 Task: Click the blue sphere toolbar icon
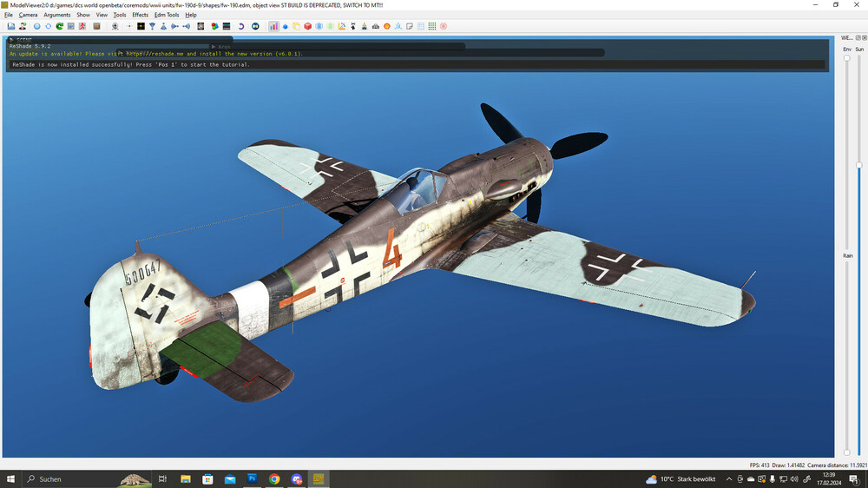click(x=37, y=26)
